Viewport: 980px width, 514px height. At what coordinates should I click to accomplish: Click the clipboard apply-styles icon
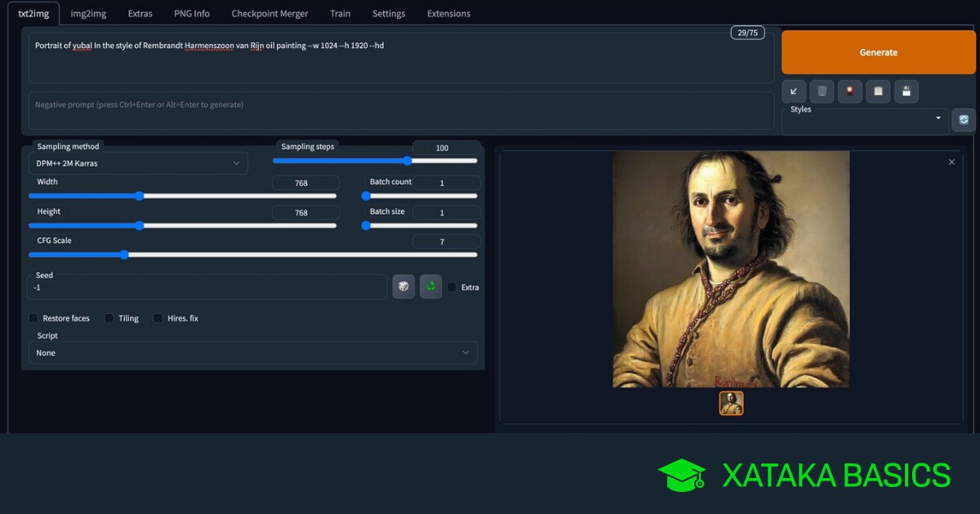(878, 91)
